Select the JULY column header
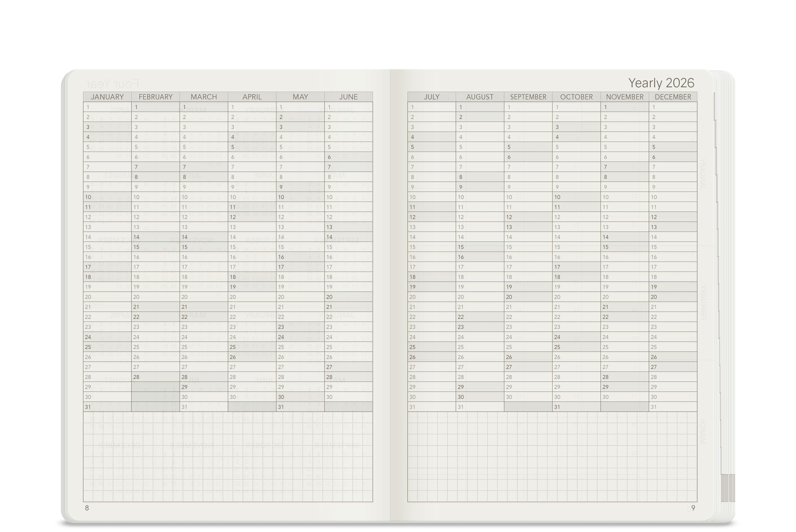 [x=431, y=97]
